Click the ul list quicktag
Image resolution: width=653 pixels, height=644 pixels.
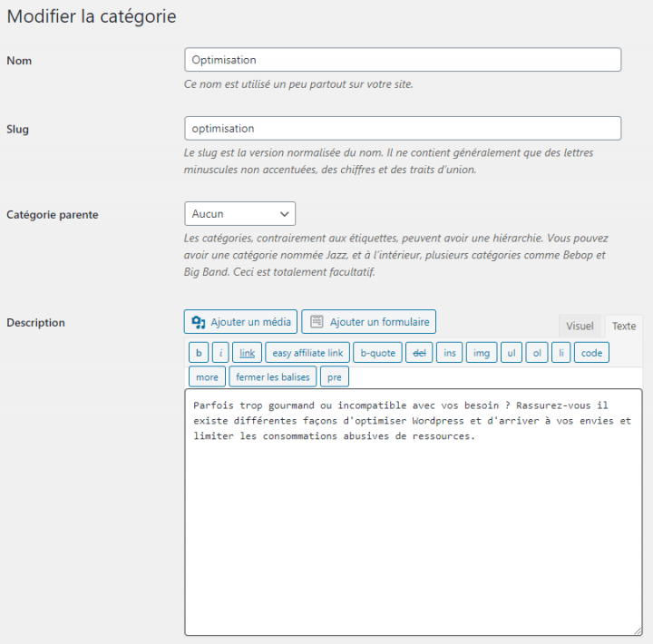(x=512, y=353)
